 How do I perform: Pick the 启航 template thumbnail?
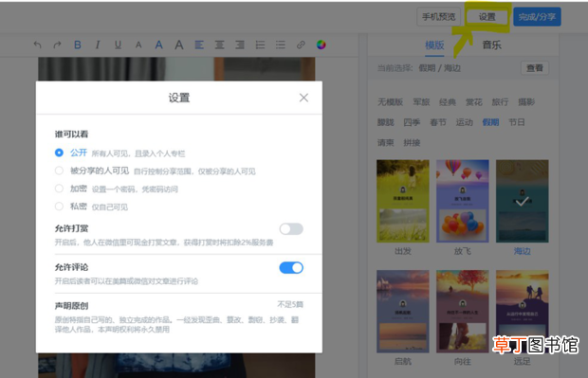click(403, 312)
